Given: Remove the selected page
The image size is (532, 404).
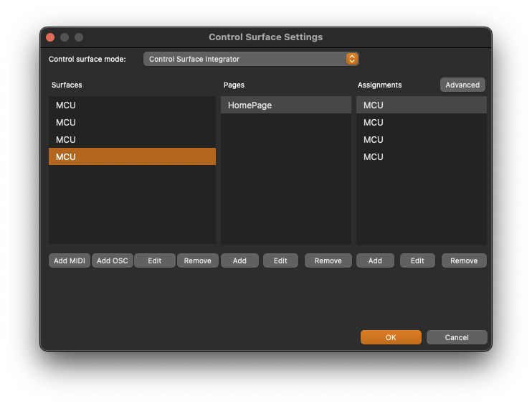Looking at the screenshot, I should 328,260.
